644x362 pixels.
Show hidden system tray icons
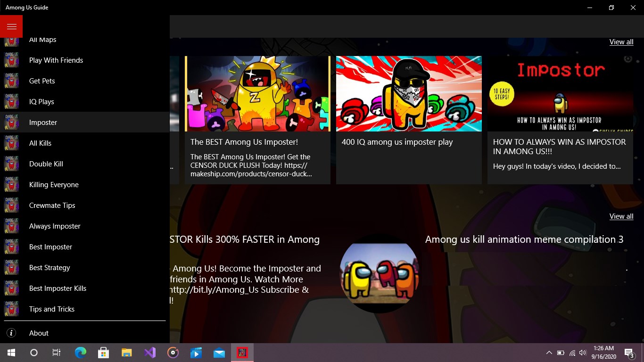(x=549, y=353)
